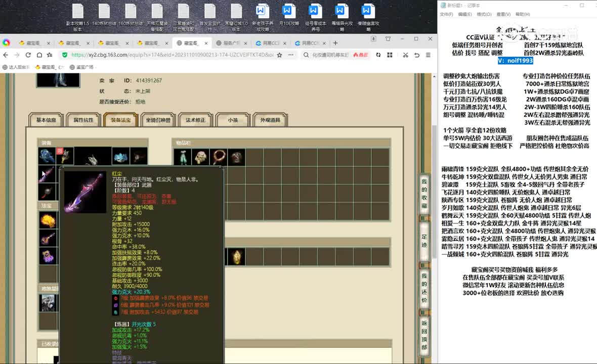Screen dimensions: 597x364
Task: Open the address bar more options (…)
Action: click(x=291, y=55)
